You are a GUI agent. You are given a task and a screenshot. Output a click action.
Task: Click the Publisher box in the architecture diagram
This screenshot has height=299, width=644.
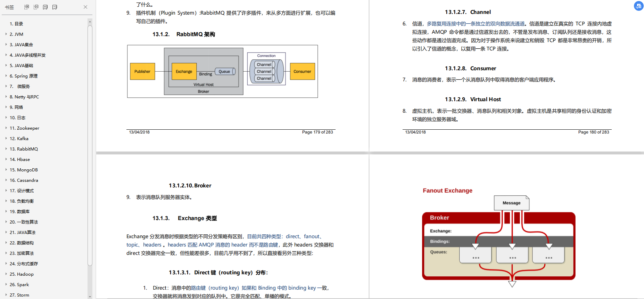coord(142,71)
